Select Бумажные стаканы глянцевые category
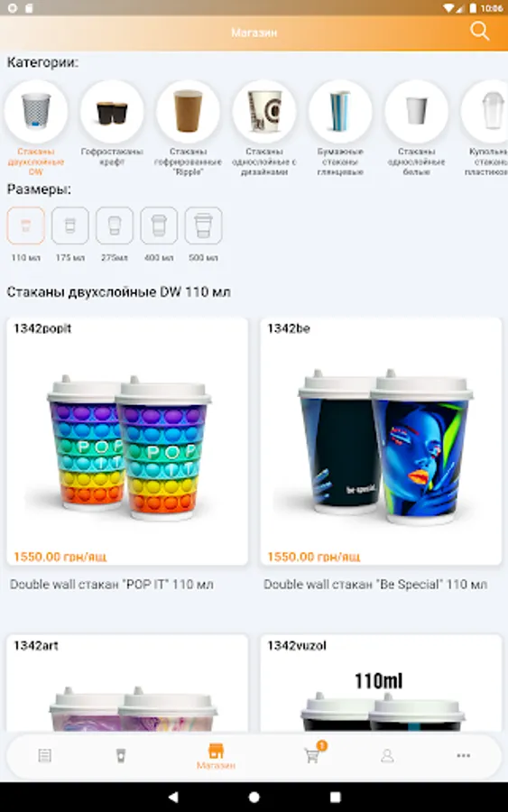 click(x=340, y=128)
